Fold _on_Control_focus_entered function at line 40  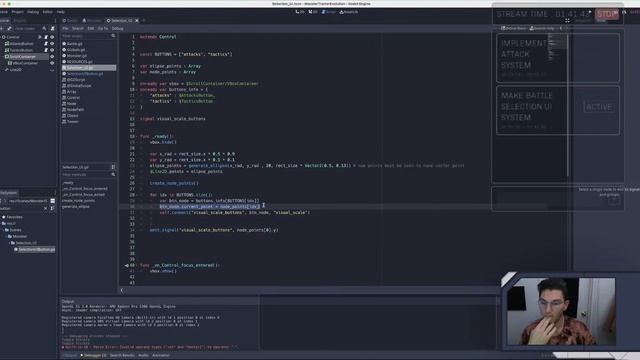pos(136,265)
